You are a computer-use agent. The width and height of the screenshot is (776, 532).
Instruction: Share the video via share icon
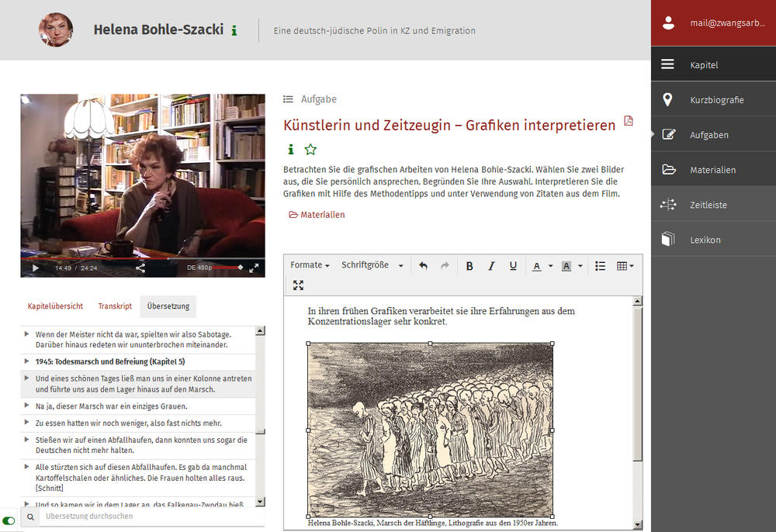pos(140,268)
